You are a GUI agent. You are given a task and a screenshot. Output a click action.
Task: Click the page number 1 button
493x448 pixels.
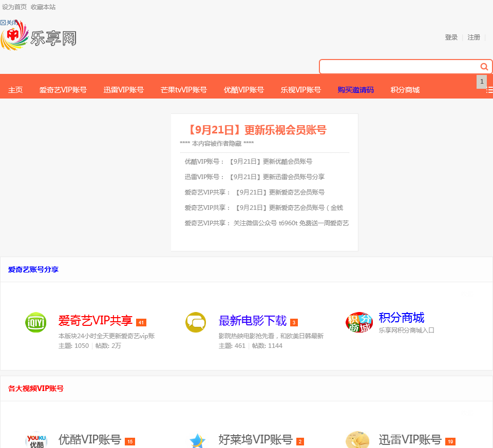(x=482, y=82)
